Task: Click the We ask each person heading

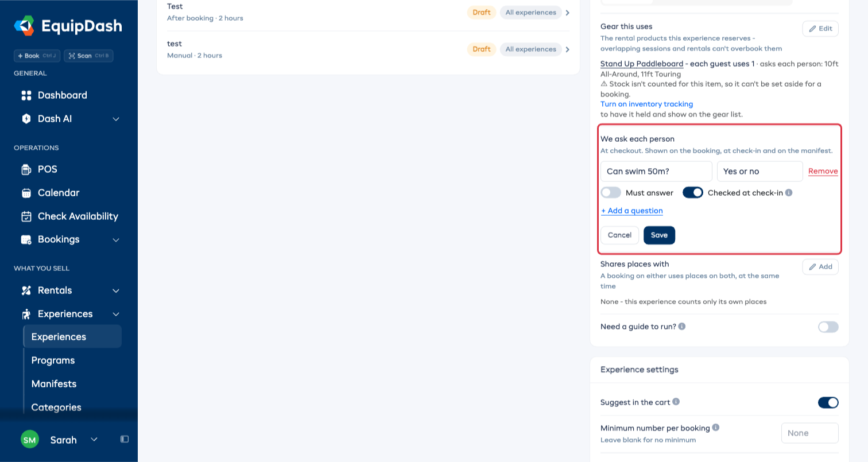Action: tap(637, 139)
